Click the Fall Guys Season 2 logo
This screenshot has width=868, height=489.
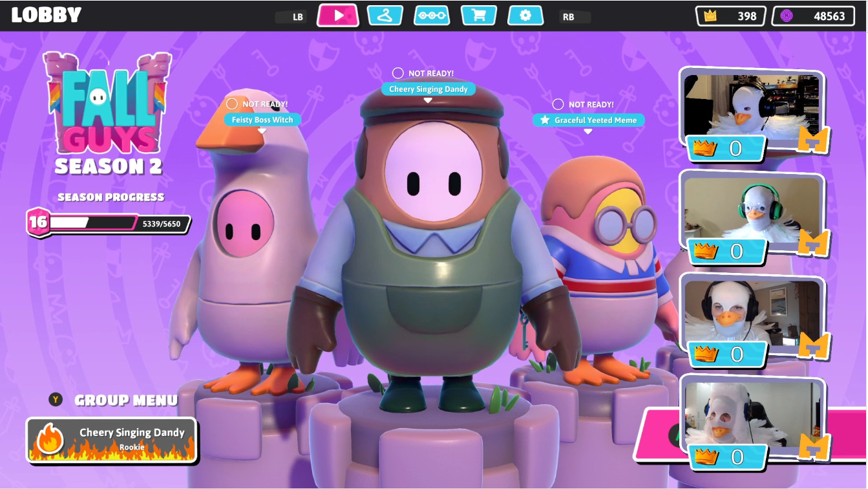click(x=107, y=113)
